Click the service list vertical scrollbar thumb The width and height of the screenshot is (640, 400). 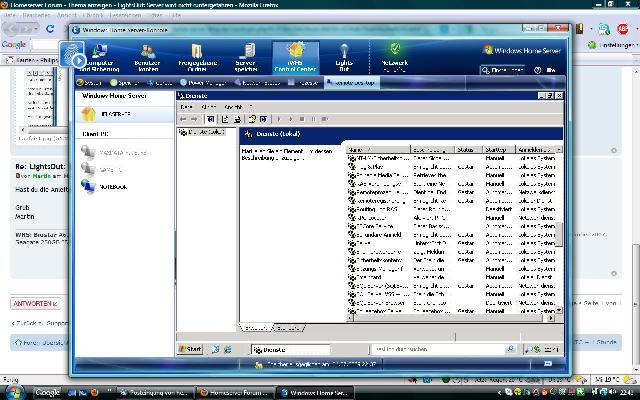tap(559, 234)
